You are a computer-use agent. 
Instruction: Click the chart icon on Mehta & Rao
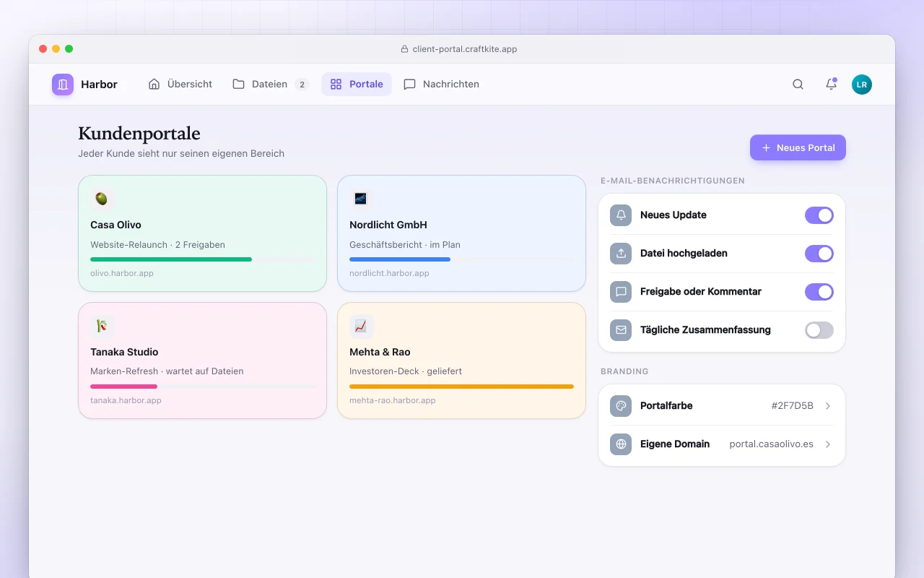[x=361, y=326]
